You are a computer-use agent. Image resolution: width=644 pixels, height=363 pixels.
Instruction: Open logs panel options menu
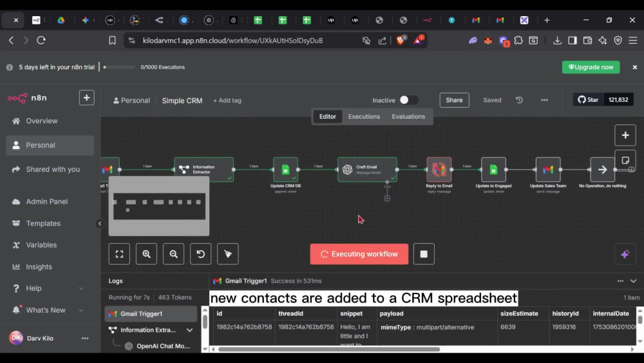(620, 281)
